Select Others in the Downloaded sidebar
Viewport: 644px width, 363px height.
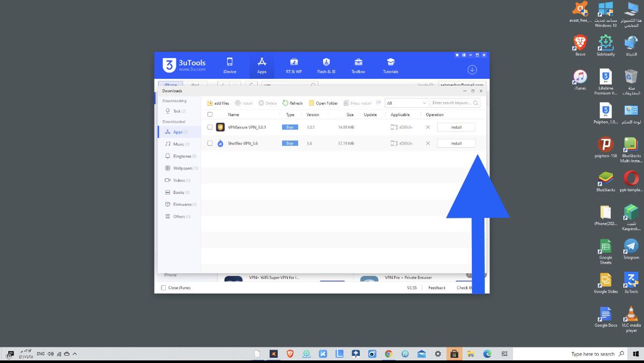pos(179,216)
